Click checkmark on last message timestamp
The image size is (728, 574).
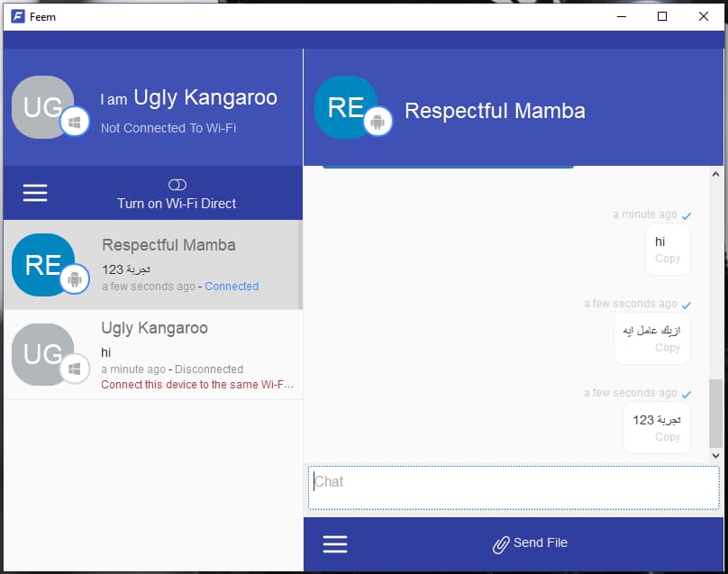(687, 394)
